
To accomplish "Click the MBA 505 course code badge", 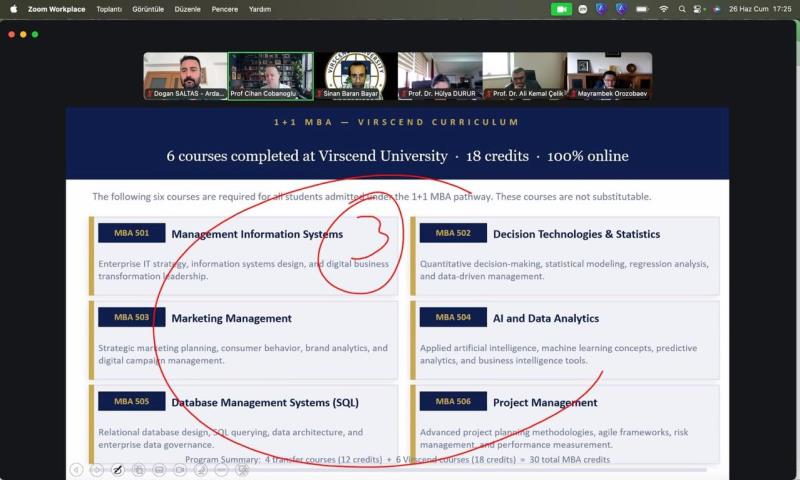I will pyautogui.click(x=132, y=401).
